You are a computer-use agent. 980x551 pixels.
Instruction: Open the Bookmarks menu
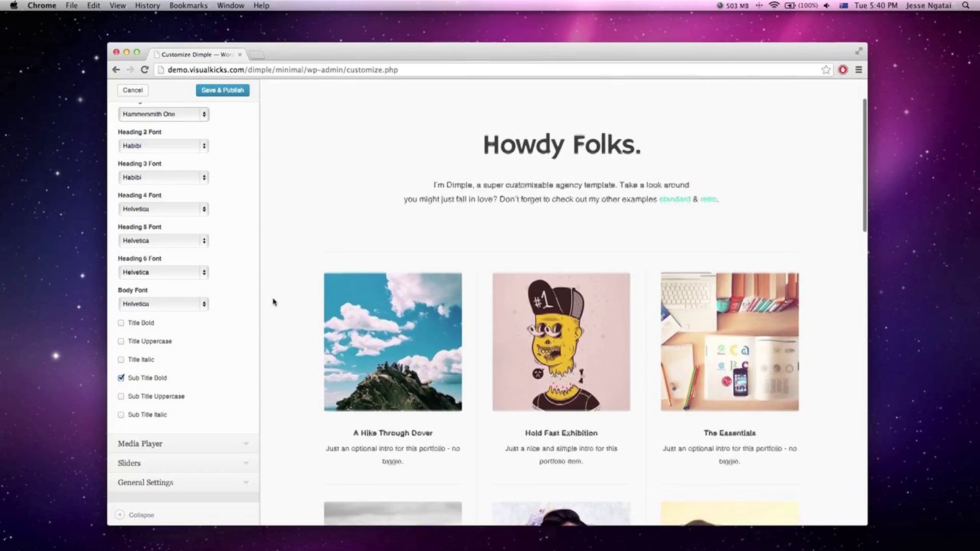point(188,5)
